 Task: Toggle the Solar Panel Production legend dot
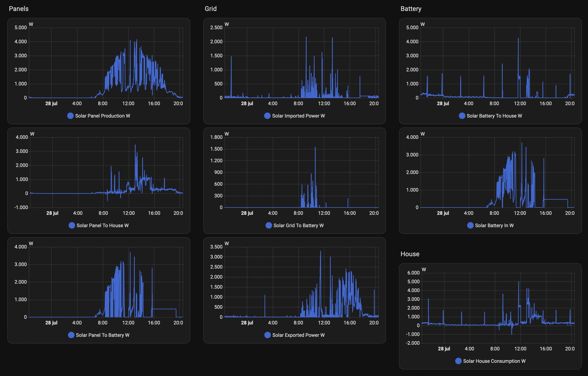tap(70, 116)
